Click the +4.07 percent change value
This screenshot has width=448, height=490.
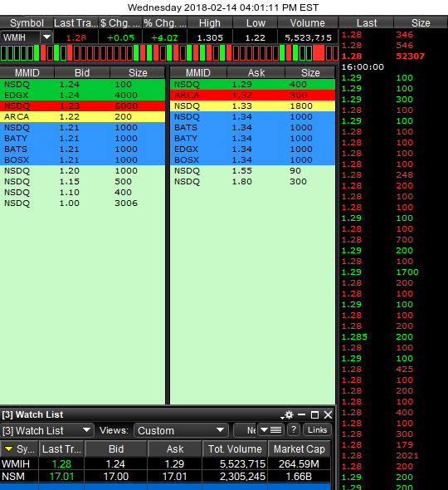coord(164,37)
